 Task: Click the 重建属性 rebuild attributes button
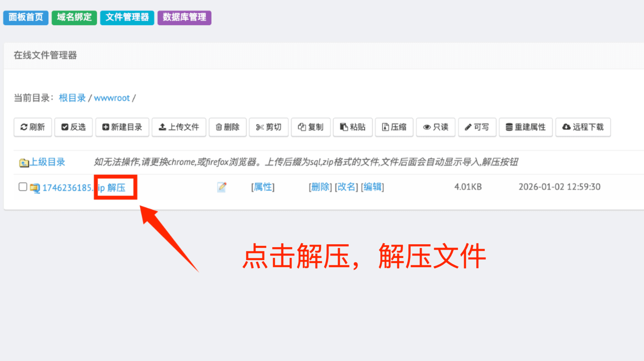(x=526, y=127)
